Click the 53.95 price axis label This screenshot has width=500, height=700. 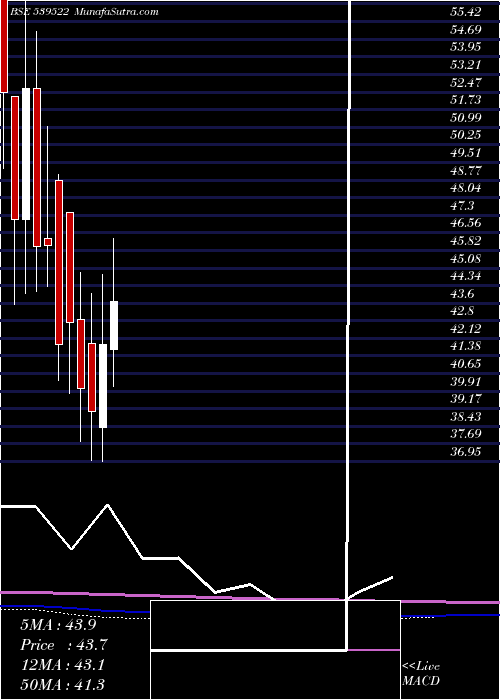pyautogui.click(x=466, y=47)
